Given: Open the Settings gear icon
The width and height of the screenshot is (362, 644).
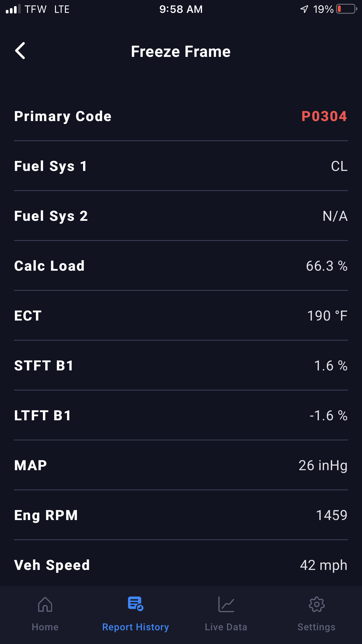Looking at the screenshot, I should pos(317,604).
